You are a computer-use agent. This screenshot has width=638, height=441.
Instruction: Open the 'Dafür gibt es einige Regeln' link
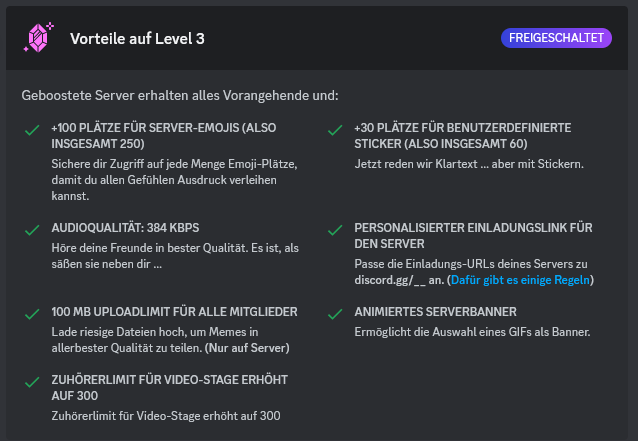click(522, 280)
